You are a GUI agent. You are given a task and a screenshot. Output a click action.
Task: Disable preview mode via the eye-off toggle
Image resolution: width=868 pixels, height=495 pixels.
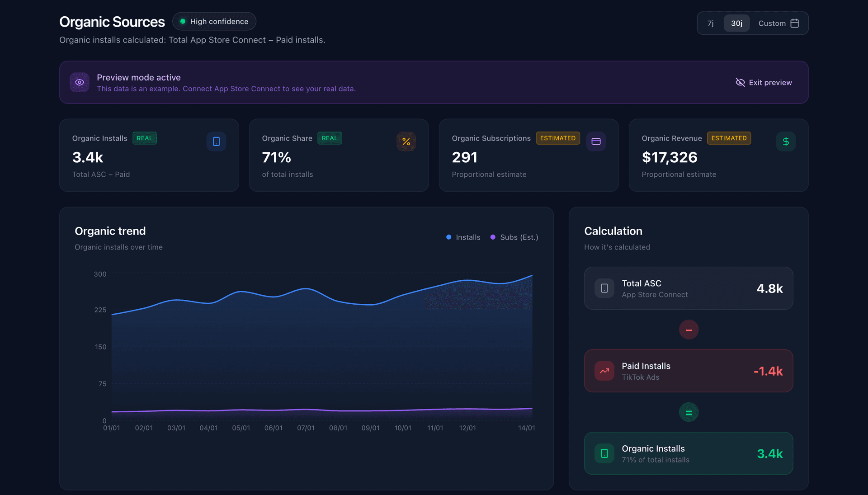pyautogui.click(x=740, y=82)
